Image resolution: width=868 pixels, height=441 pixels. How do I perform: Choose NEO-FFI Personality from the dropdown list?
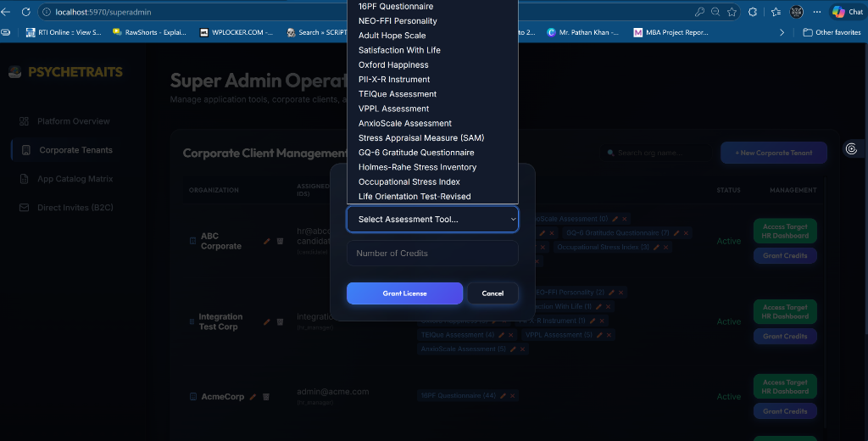tap(432, 21)
